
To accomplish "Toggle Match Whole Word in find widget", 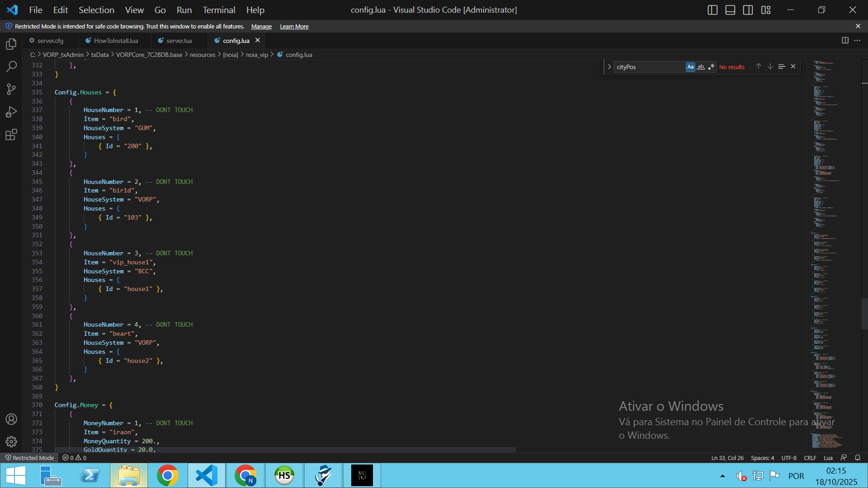I will 701,67.
